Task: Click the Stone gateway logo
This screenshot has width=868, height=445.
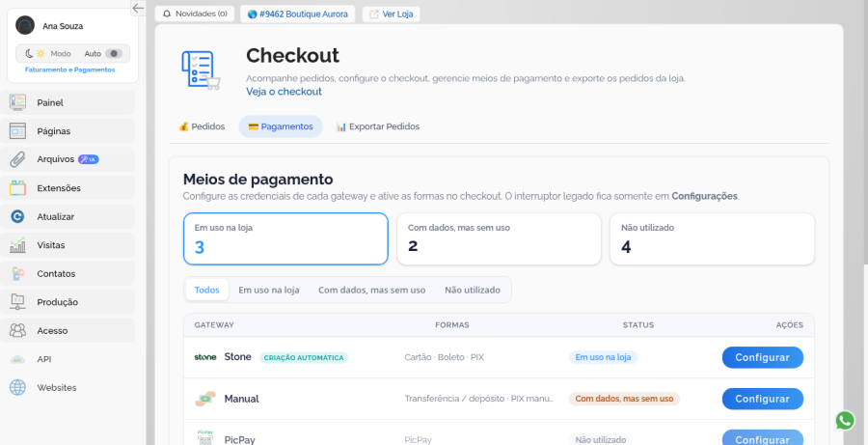Action: point(205,357)
